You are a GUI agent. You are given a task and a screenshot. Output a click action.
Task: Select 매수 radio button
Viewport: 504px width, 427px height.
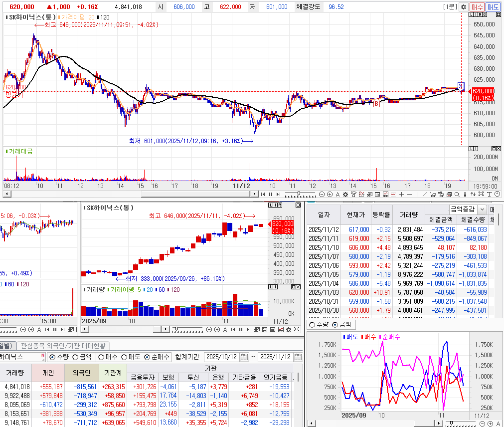click(101, 357)
